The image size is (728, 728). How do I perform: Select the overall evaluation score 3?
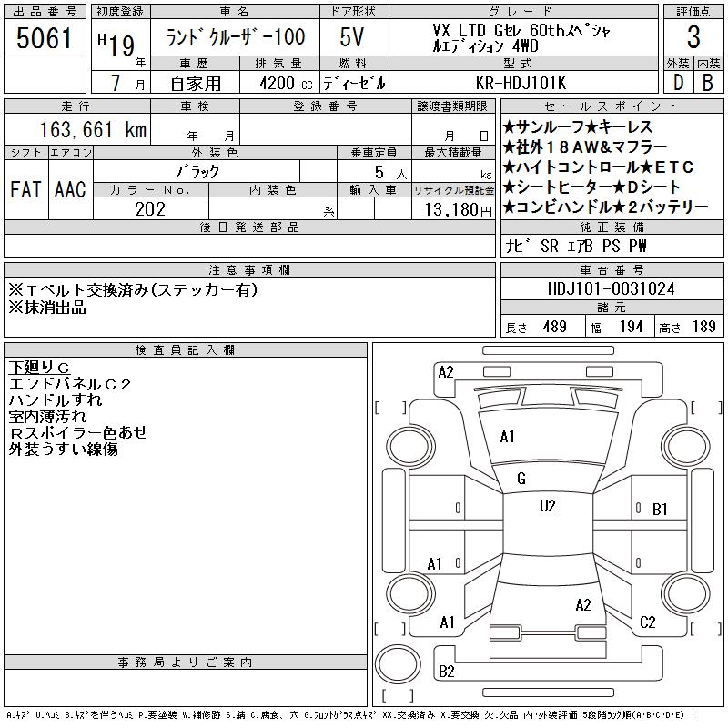coord(693,37)
